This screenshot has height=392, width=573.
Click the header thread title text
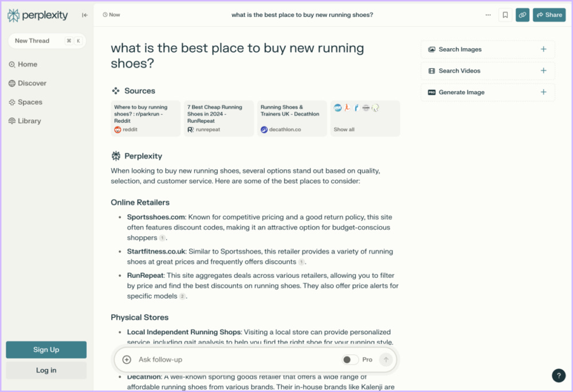tap(302, 15)
